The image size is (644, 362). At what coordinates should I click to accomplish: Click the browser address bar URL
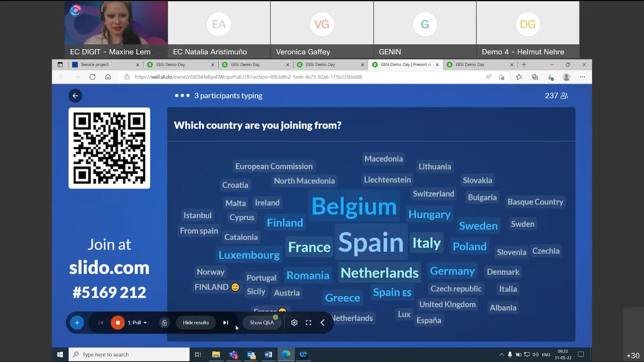click(249, 77)
